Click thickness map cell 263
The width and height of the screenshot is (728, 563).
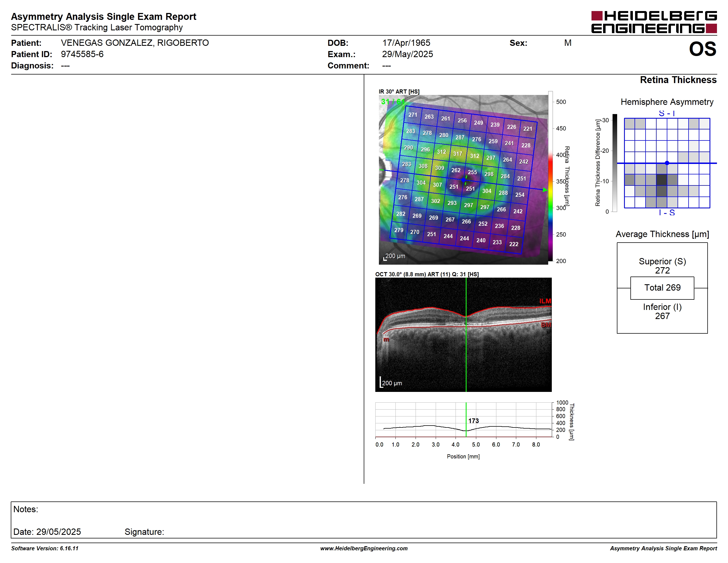pos(429,117)
